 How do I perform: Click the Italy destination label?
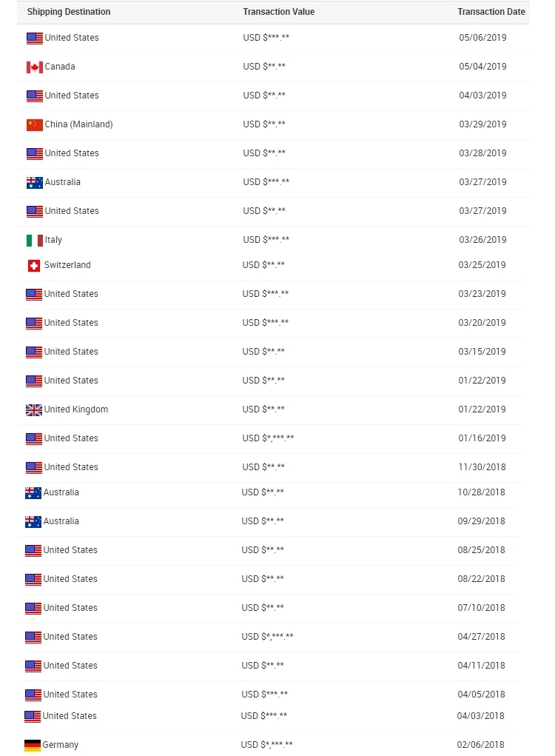[53, 240]
